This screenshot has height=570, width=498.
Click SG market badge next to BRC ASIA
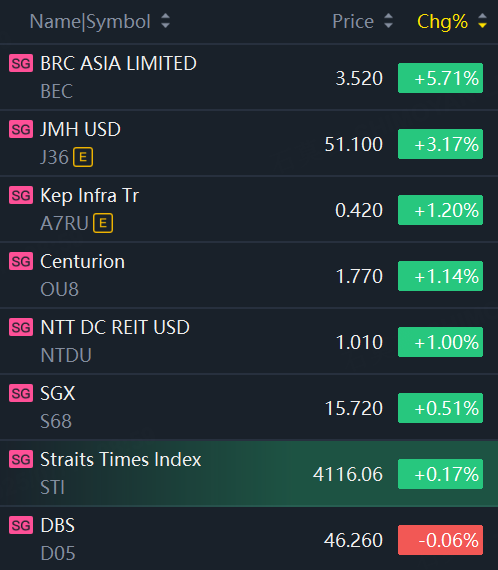[x=21, y=64]
